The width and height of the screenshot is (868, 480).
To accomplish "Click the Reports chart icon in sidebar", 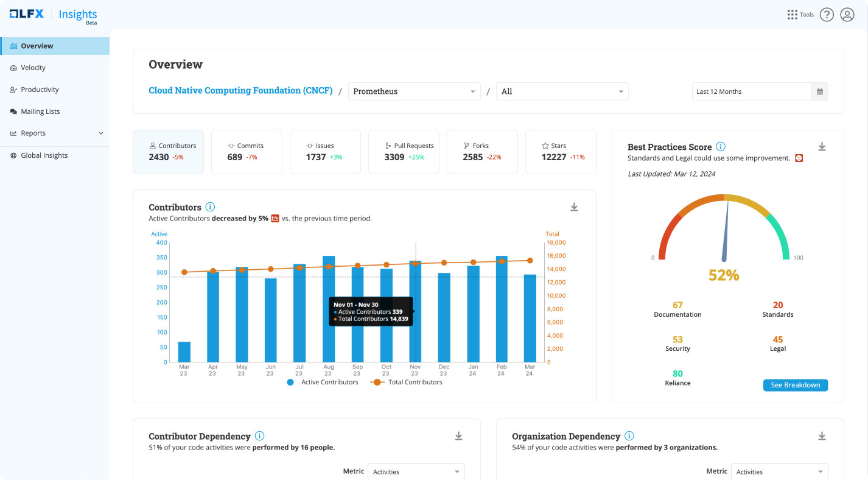I will point(13,133).
